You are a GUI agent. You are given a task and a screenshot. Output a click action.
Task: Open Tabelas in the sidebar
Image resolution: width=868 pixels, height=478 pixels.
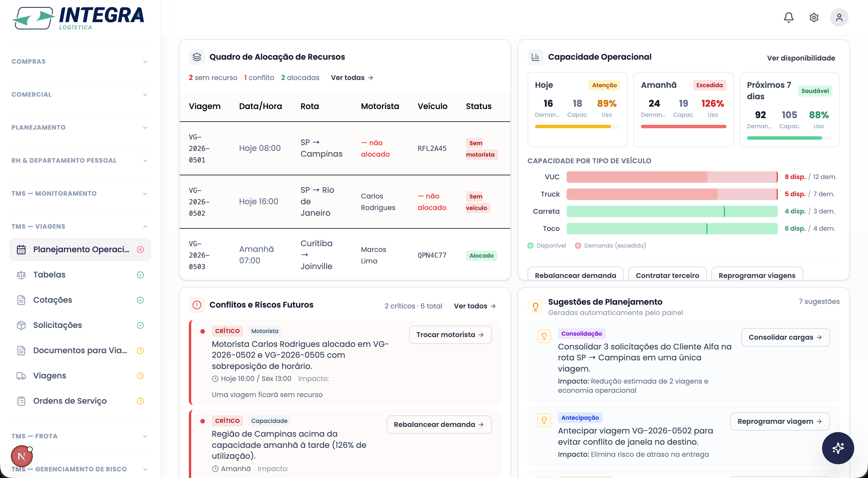[80, 275]
